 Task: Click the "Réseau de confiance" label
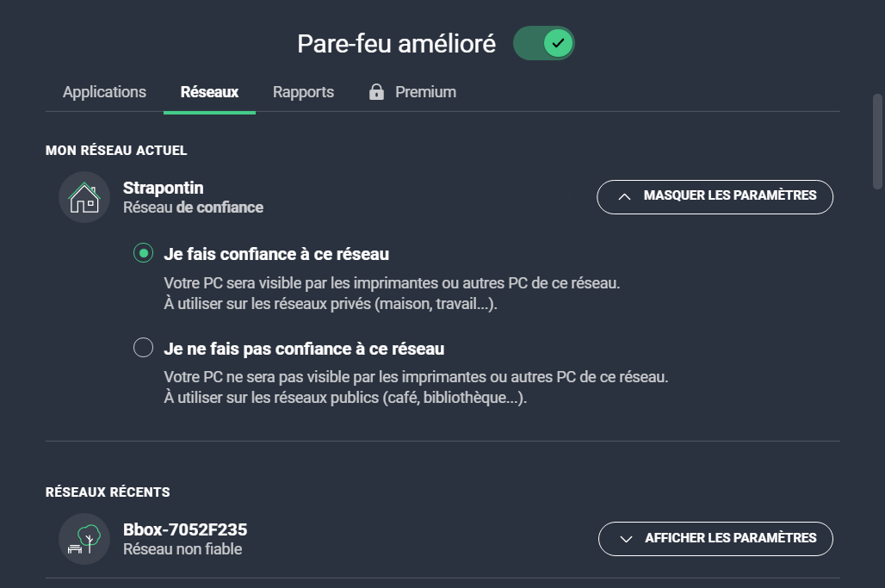tap(193, 207)
